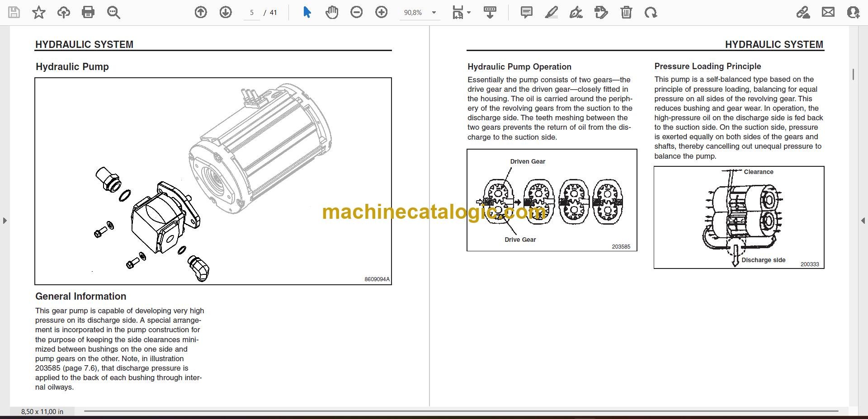Click the 'Clearance' diagram label

759,172
